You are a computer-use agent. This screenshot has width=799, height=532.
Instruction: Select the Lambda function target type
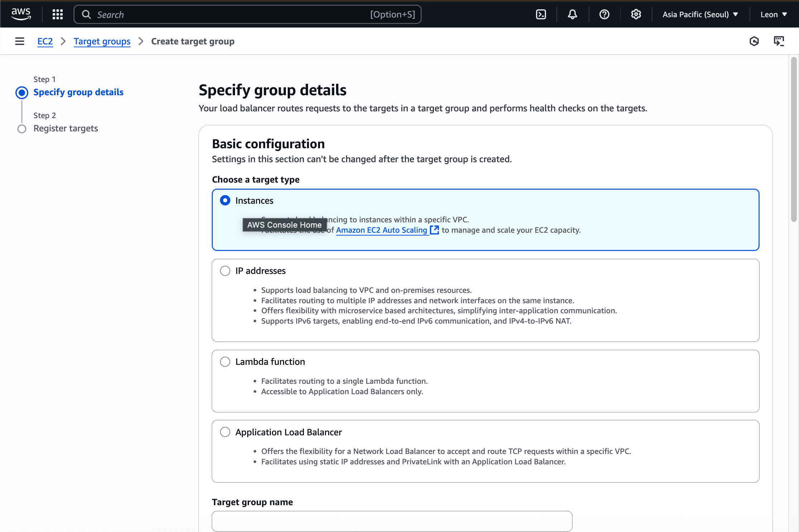pyautogui.click(x=225, y=362)
